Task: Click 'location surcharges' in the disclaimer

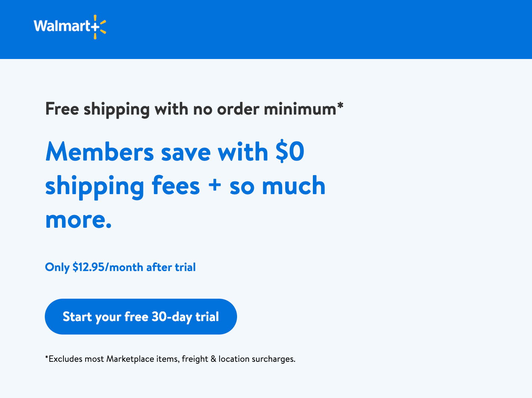Action: pos(257,359)
